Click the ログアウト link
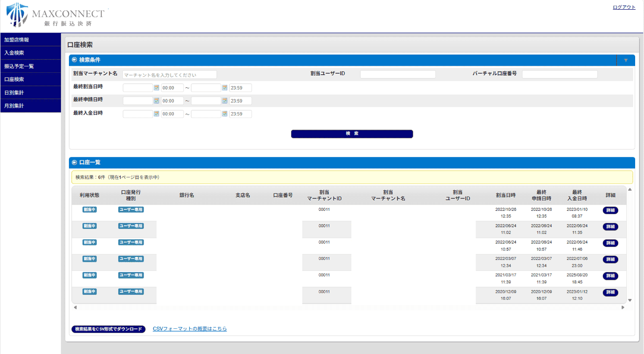 (x=624, y=7)
